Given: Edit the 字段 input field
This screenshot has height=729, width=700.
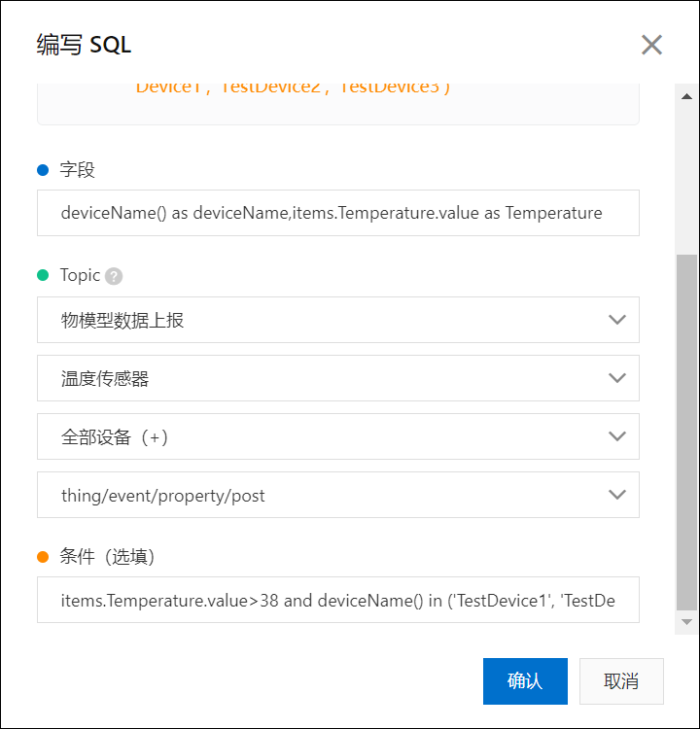Looking at the screenshot, I should tap(338, 213).
